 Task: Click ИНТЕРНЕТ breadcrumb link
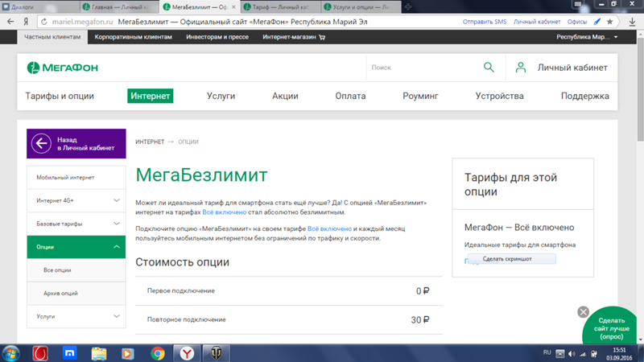[150, 142]
